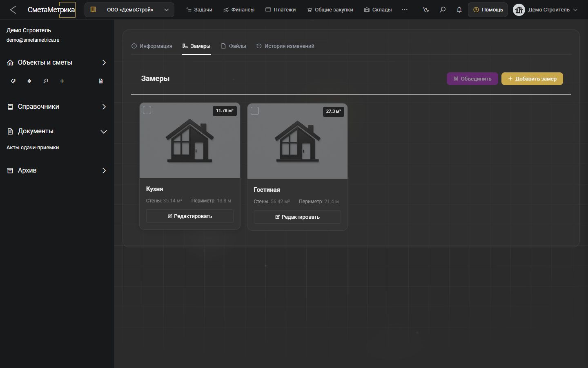Open the Задачи menu item
588x368 pixels.
click(199, 10)
